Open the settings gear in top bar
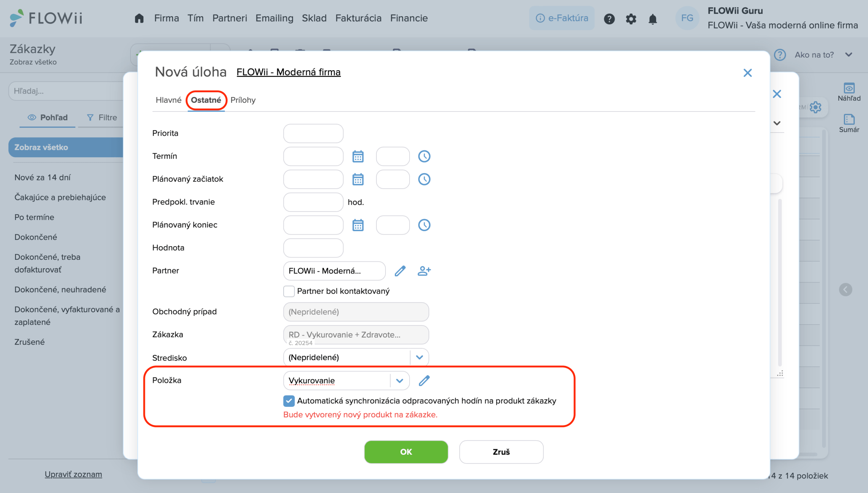The width and height of the screenshot is (868, 493). [x=631, y=19]
